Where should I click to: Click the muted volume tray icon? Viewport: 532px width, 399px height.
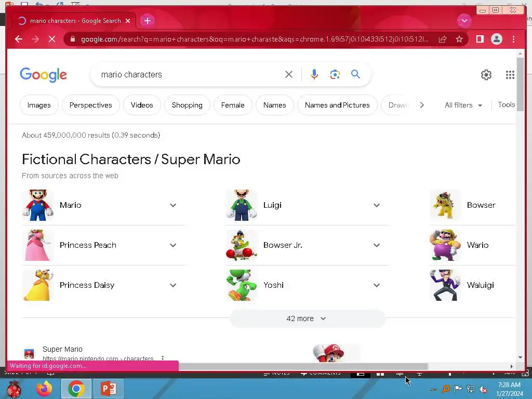[483, 390]
